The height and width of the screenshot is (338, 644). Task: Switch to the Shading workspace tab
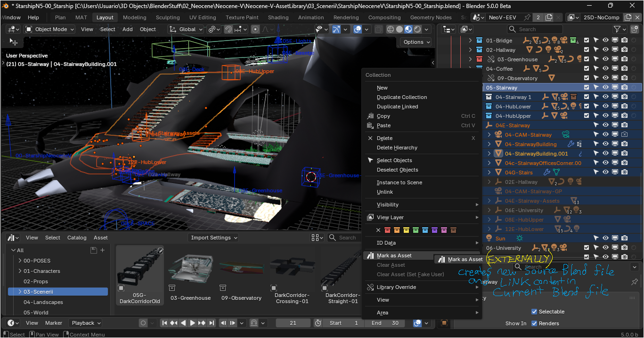(278, 17)
